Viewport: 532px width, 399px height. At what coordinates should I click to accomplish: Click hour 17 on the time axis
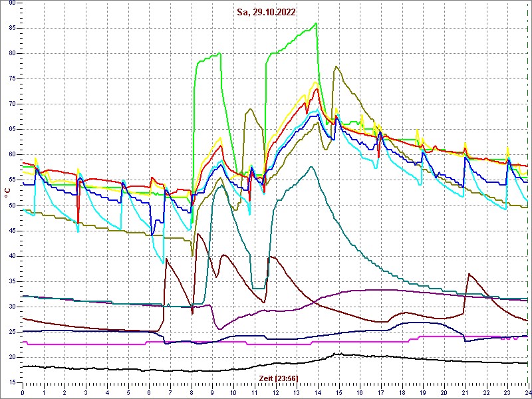coord(380,392)
